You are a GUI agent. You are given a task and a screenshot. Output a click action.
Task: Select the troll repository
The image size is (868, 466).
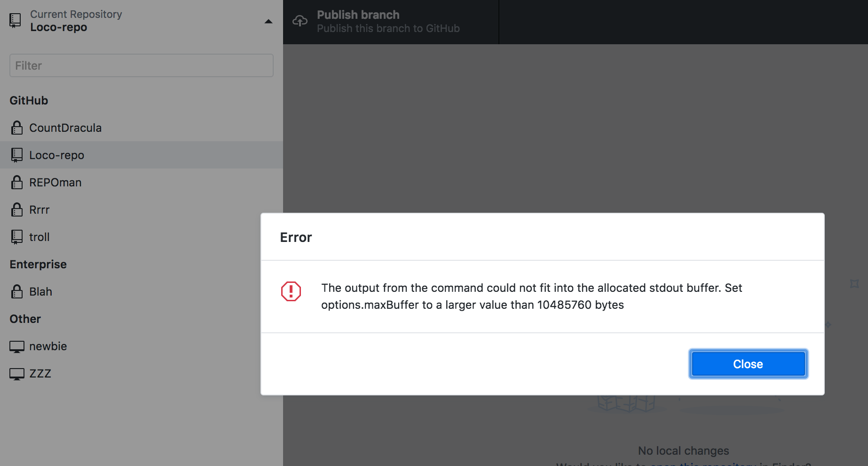pyautogui.click(x=39, y=237)
